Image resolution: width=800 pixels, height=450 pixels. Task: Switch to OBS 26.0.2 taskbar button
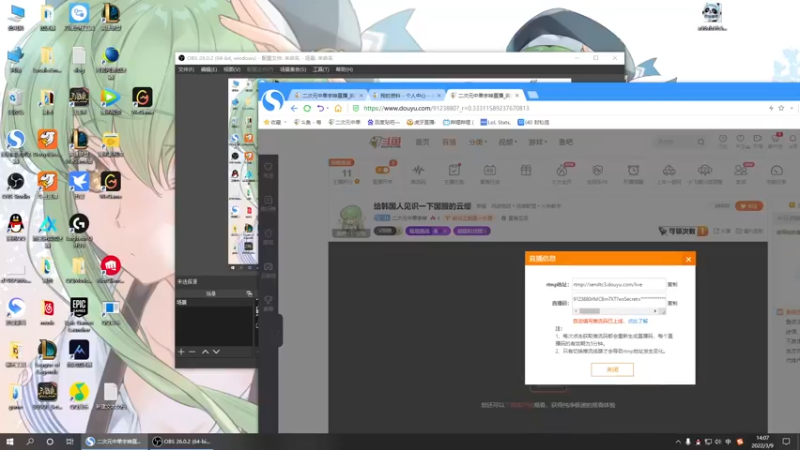[x=181, y=442]
